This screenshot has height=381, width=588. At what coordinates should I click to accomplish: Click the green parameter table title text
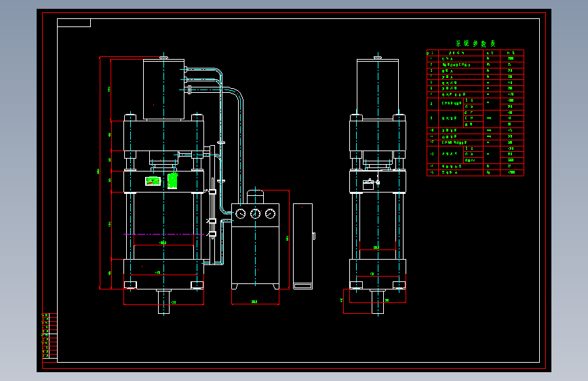475,44
